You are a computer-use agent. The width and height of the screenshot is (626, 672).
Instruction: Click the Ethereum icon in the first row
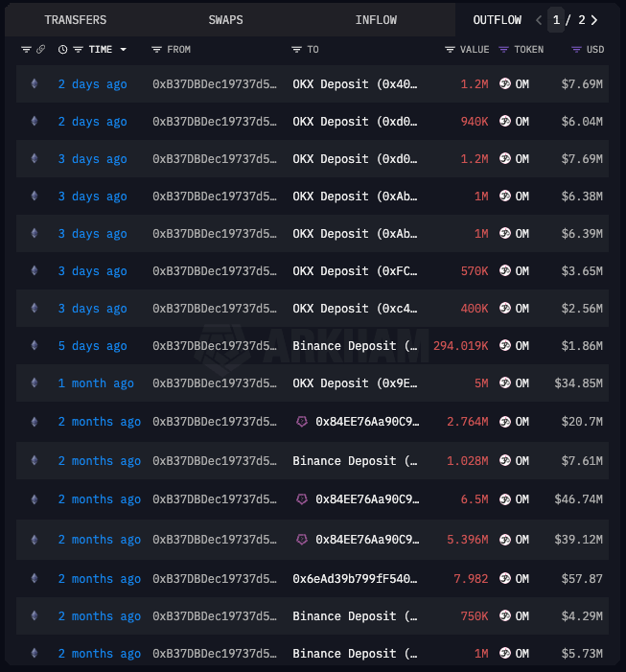pos(35,84)
